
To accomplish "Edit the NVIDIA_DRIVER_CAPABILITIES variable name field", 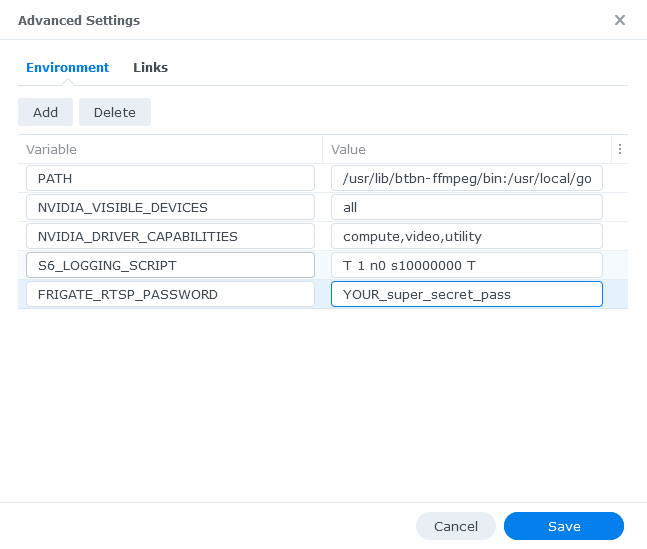I will (x=170, y=236).
